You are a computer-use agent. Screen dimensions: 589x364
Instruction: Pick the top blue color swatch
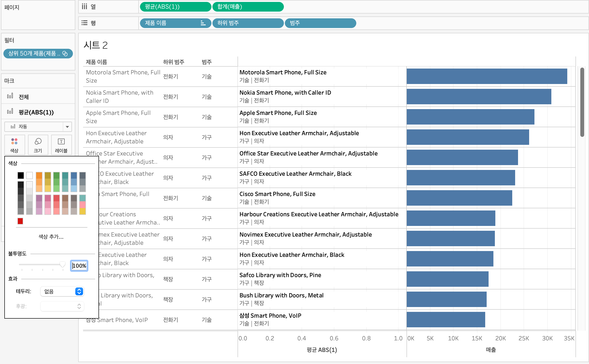pos(74,175)
